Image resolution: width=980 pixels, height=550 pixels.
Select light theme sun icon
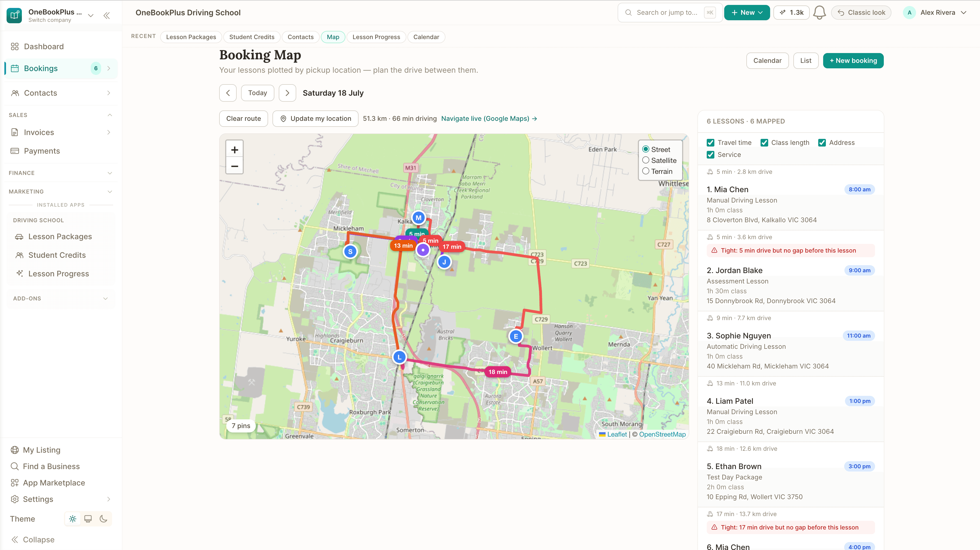pos(73,519)
